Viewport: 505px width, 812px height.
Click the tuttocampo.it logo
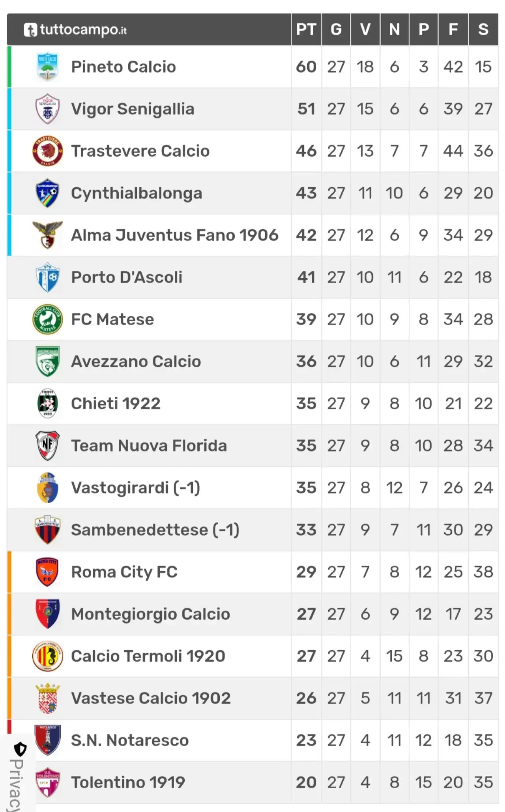pos(75,30)
